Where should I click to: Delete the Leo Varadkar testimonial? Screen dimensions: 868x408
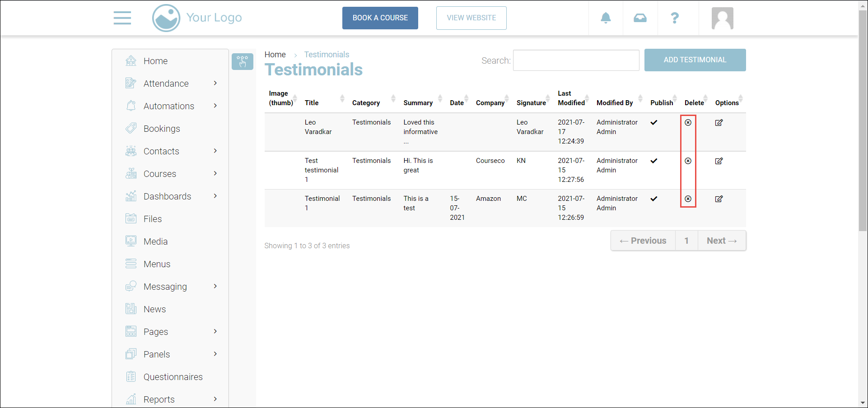coord(688,123)
